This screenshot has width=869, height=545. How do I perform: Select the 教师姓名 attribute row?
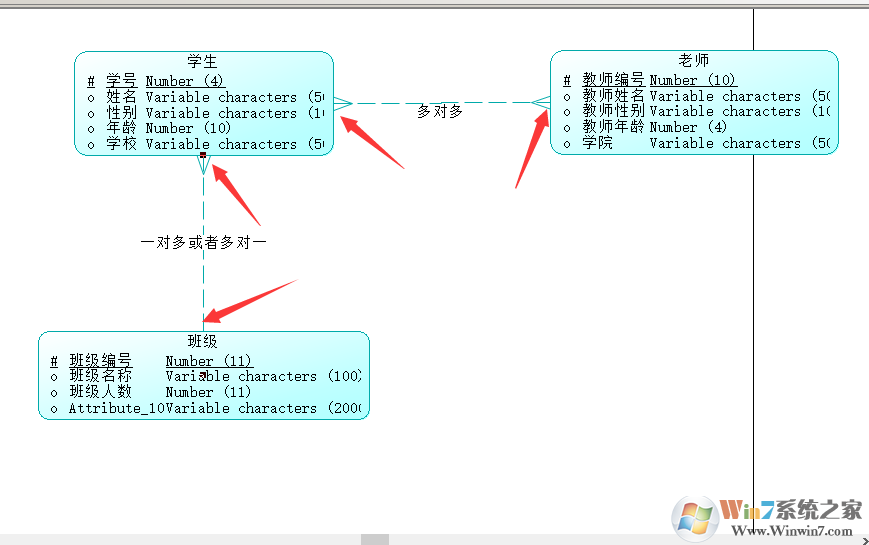(697, 96)
